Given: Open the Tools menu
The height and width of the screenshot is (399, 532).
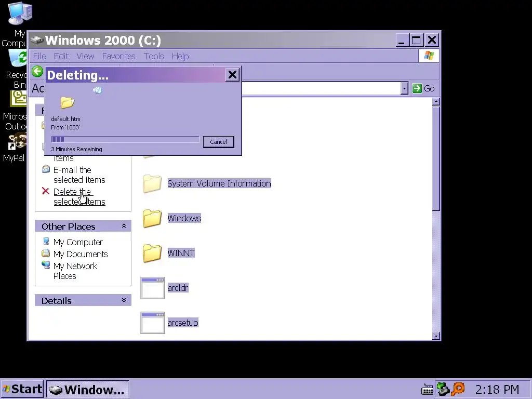Looking at the screenshot, I should pos(154,56).
